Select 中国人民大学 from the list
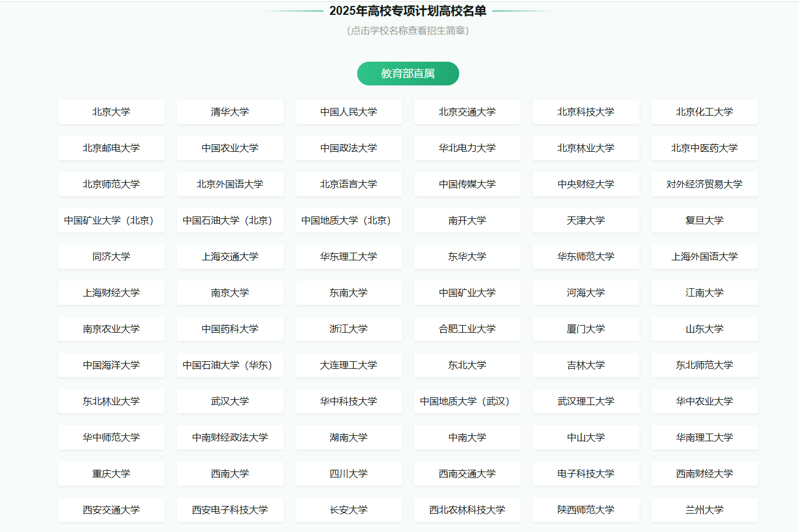Image resolution: width=798 pixels, height=532 pixels. click(348, 112)
